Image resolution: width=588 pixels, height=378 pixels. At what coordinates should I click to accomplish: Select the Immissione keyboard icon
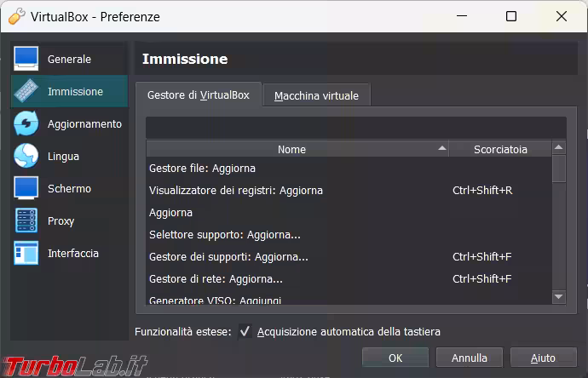pyautogui.click(x=26, y=91)
